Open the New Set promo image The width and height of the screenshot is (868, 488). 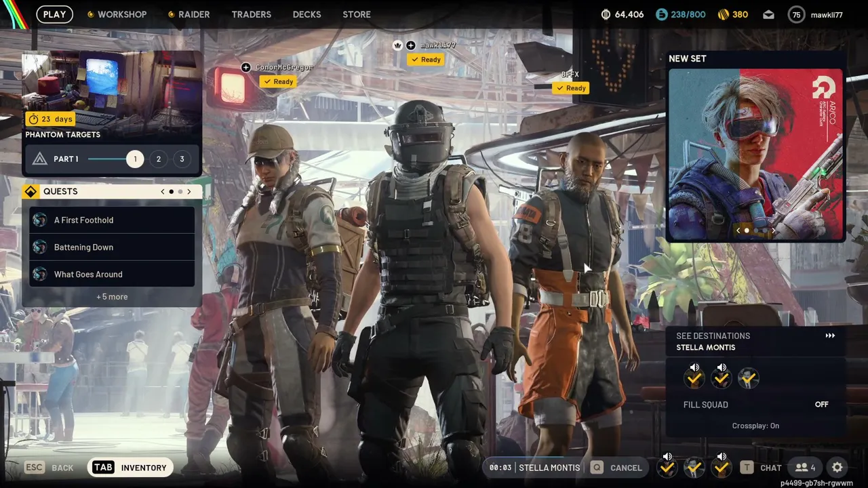(x=755, y=155)
